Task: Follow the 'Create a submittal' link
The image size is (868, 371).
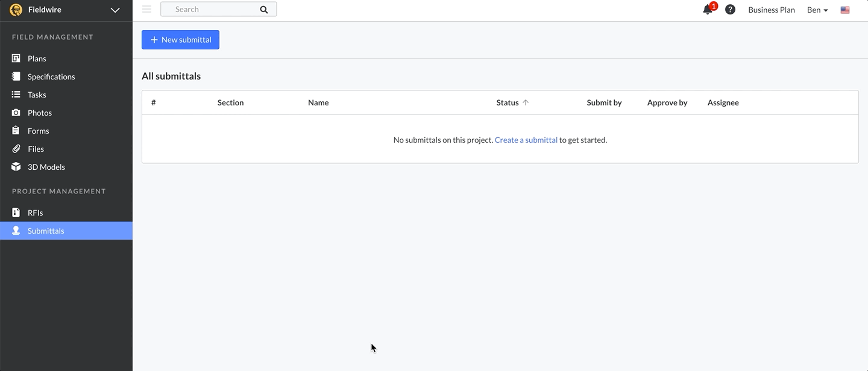Action: point(526,140)
